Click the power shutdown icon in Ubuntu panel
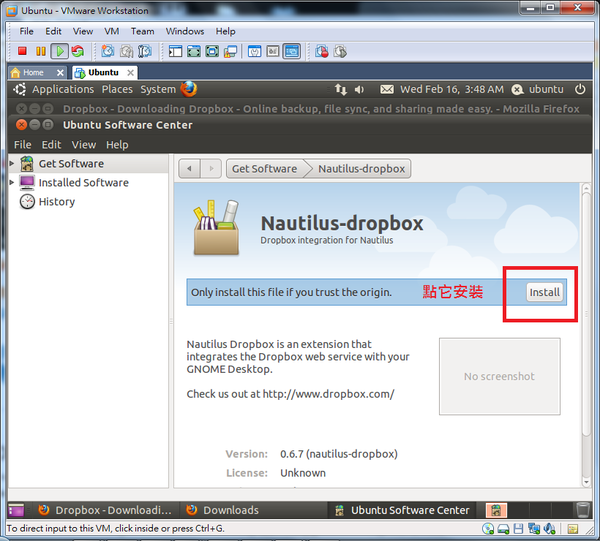Image resolution: width=600 pixels, height=541 pixels. pos(580,89)
